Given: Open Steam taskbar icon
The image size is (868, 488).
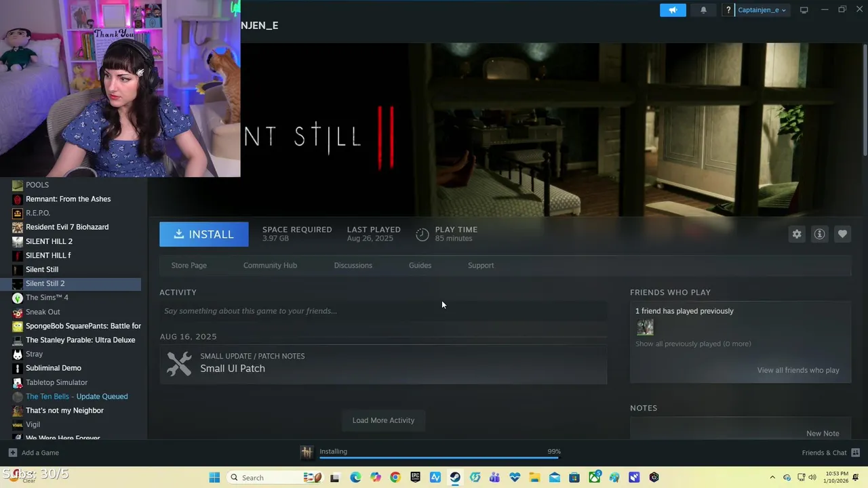Looking at the screenshot, I should (x=455, y=478).
